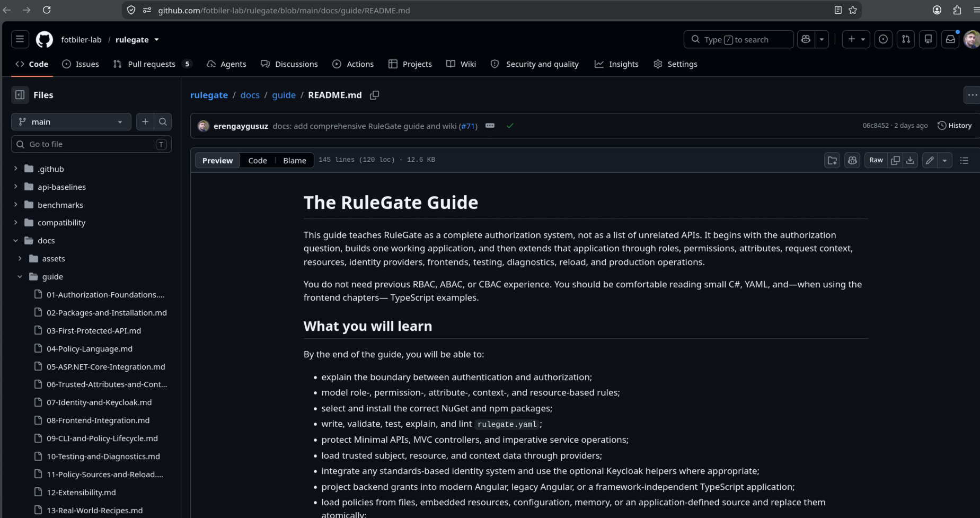Viewport: 980px width, 518px height.
Task: Switch to the Preview view
Action: pos(217,160)
